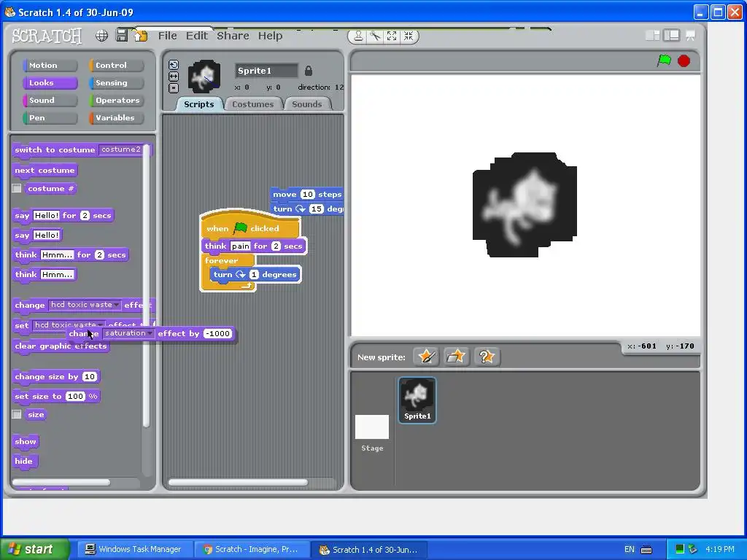Save project with the floppy disk icon
The height and width of the screenshot is (560, 747).
point(122,35)
